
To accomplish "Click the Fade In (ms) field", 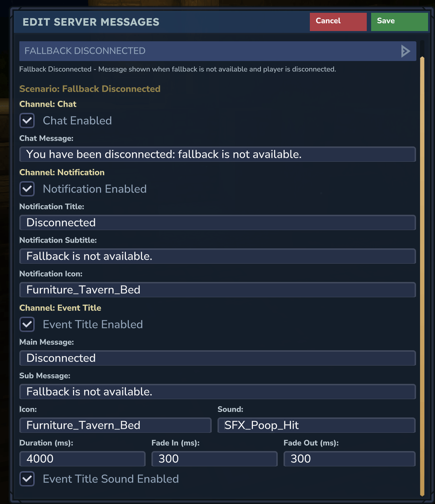I will pos(215,459).
